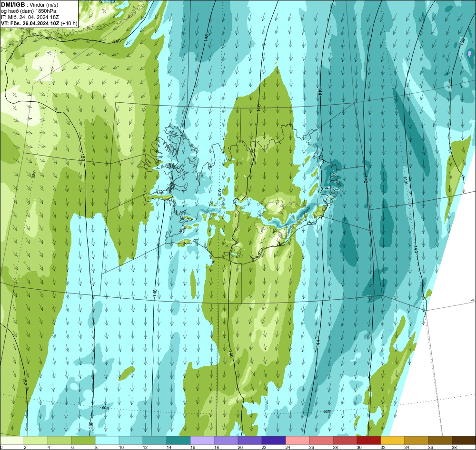
Task: Choose the darkest brown 38+ m/s swatch
Action: 464,440
